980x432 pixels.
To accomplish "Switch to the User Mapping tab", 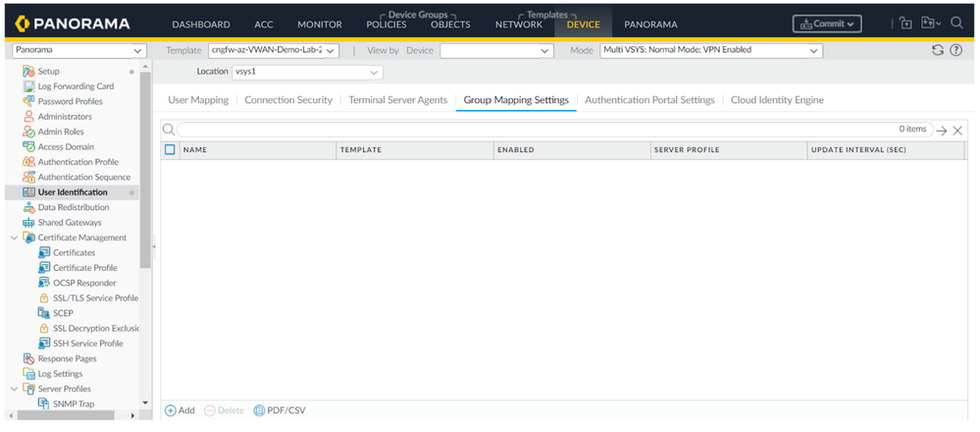I will pos(198,100).
